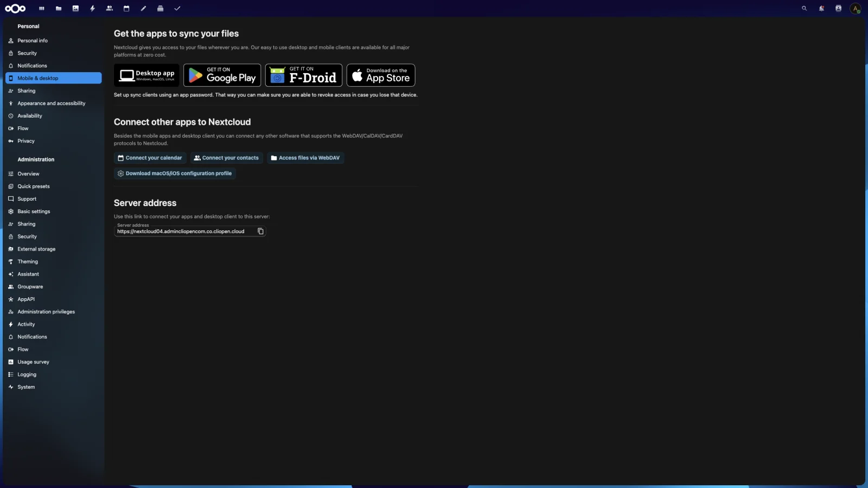Open Groupware settings
Screen dimensions: 868x488
54,287
